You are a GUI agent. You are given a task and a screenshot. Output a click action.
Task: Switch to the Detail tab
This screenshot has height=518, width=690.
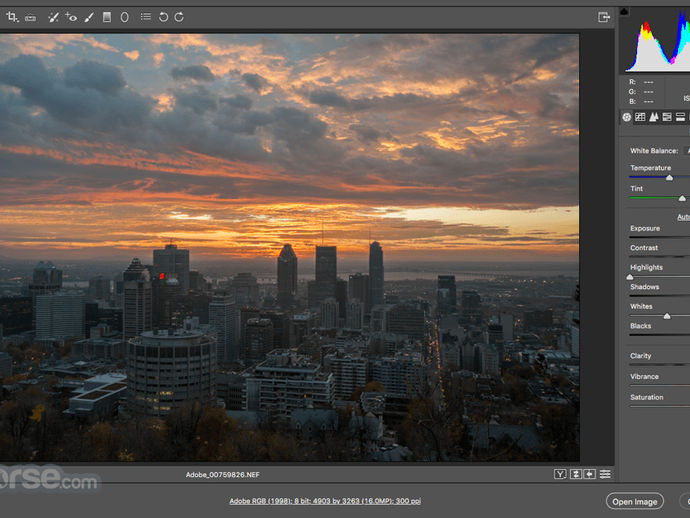(654, 117)
